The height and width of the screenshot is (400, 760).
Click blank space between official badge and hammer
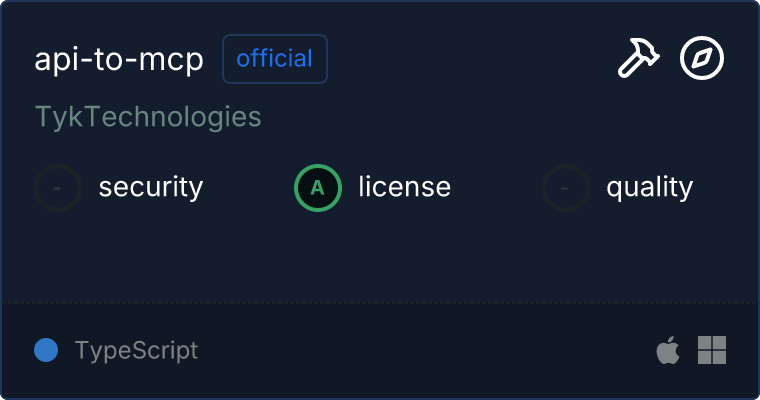[470, 59]
